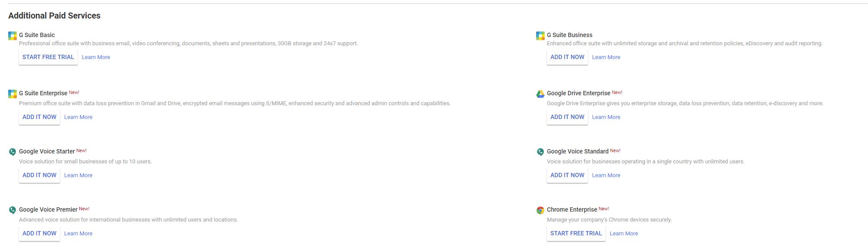Click the Google Drive Enterprise icon
The image size is (868, 250).
pyautogui.click(x=540, y=94)
